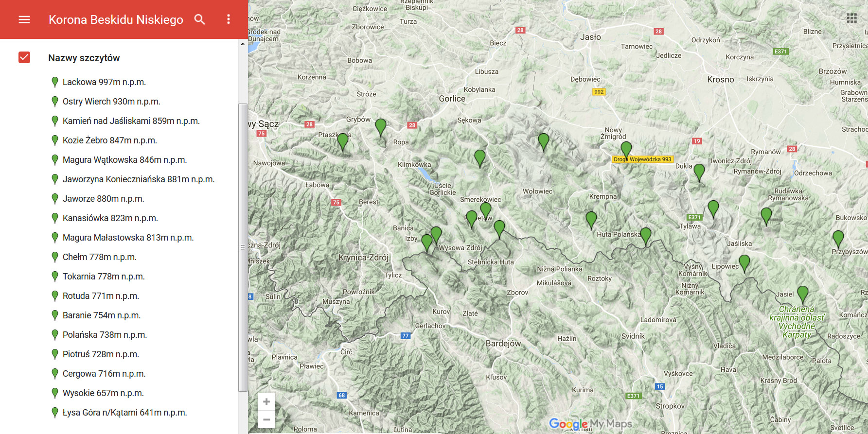Viewport: 868px width, 434px height.
Task: Click the Gorlice city label on map
Action: [x=452, y=99]
